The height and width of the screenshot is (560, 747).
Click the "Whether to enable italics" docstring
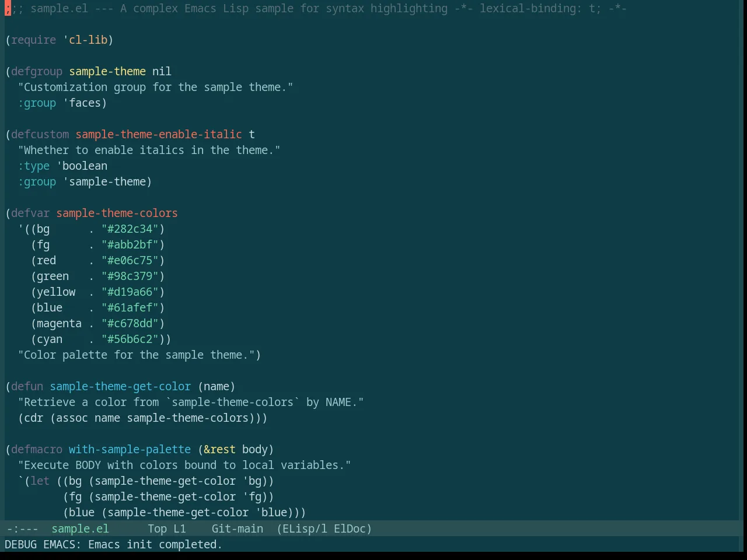point(149,150)
